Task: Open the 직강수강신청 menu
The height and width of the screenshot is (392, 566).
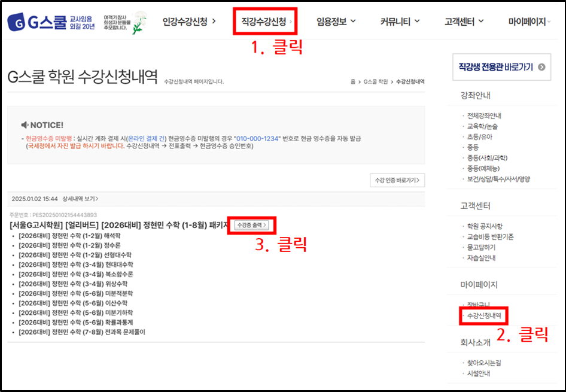Action: pos(266,22)
